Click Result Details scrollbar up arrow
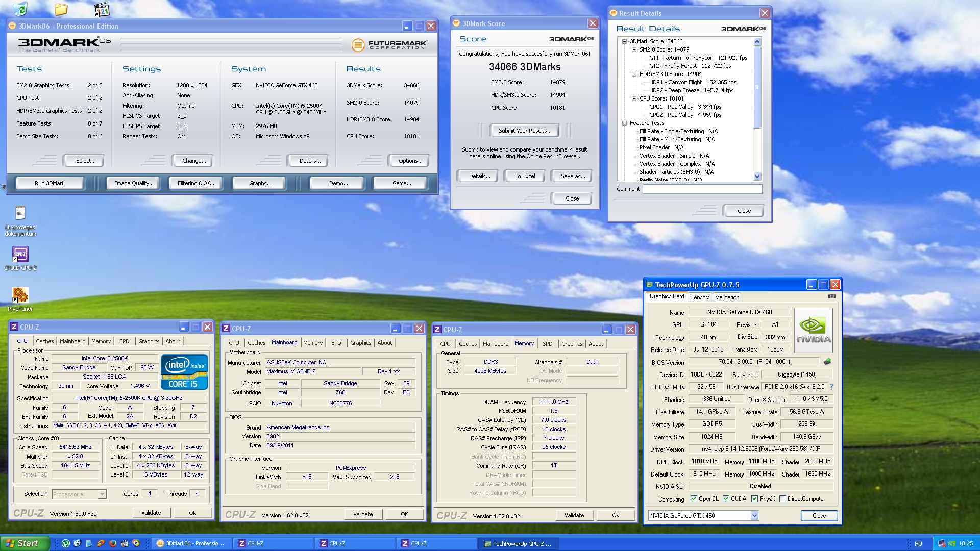 [x=757, y=41]
